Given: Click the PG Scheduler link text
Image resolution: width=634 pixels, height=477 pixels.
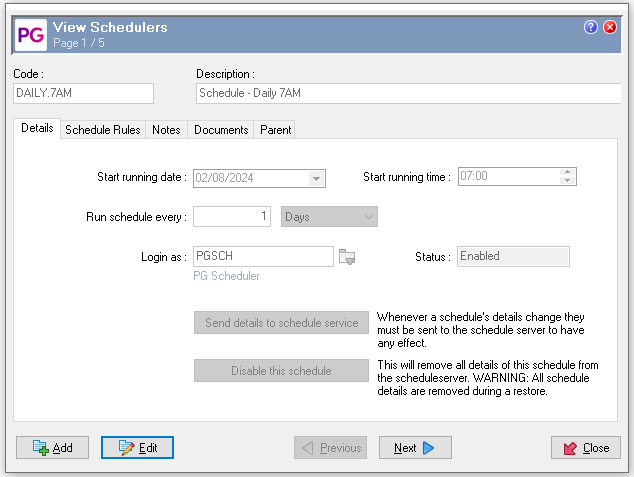Looking at the screenshot, I should [x=227, y=276].
